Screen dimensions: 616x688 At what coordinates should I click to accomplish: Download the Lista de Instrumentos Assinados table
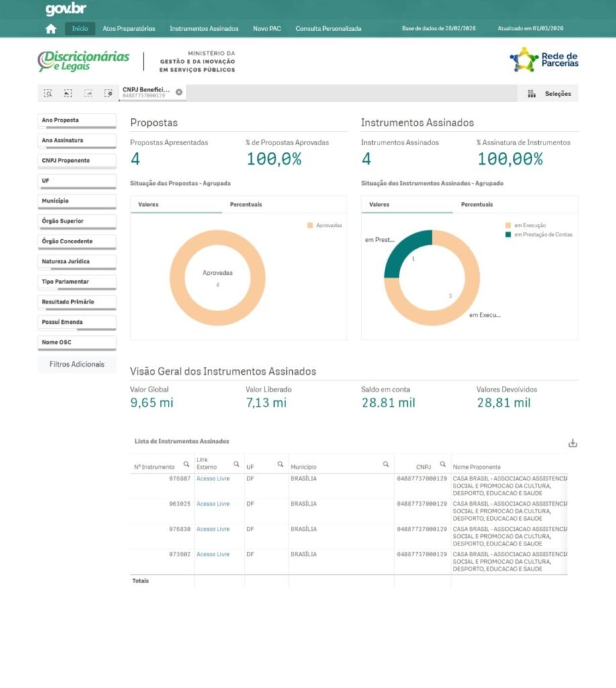572,443
